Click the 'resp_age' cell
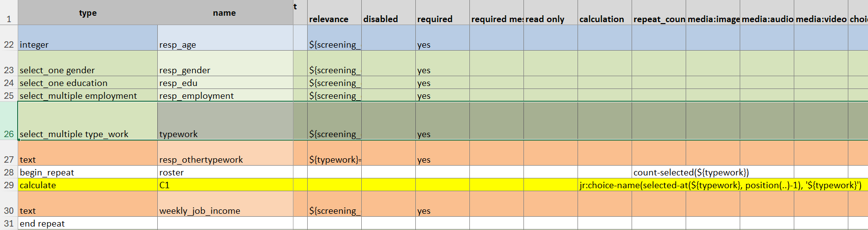The image size is (868, 230). (225, 38)
